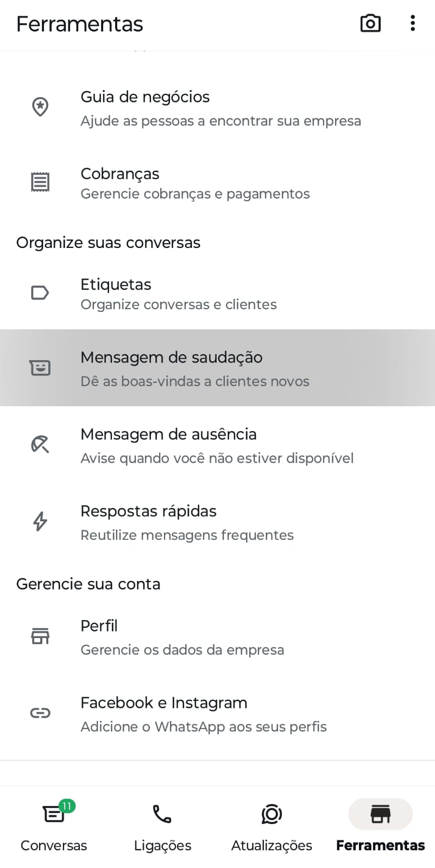Open the three-dot more options menu
435x868 pixels.
point(413,23)
